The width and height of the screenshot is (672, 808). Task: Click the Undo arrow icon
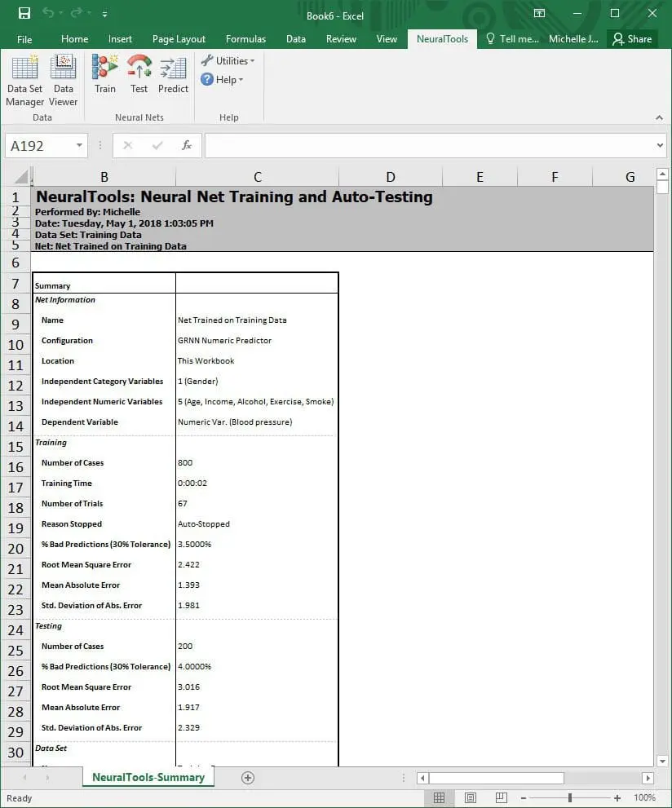(48, 14)
